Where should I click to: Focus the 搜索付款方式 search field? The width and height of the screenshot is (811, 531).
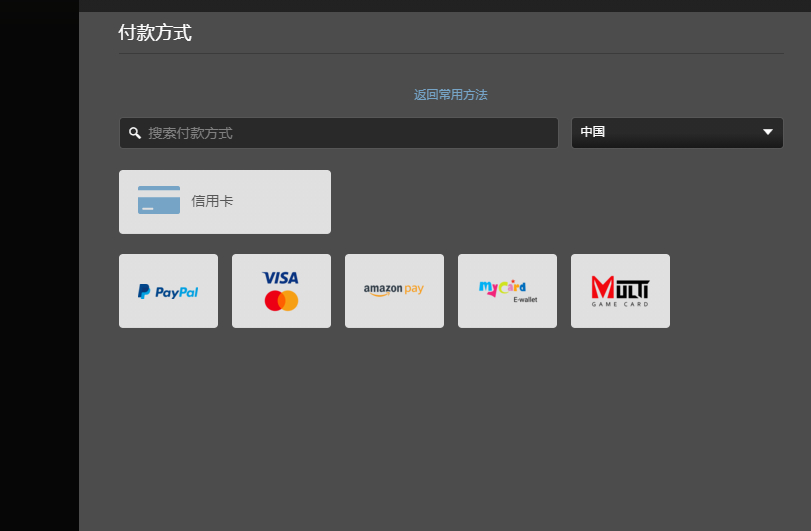[339, 133]
